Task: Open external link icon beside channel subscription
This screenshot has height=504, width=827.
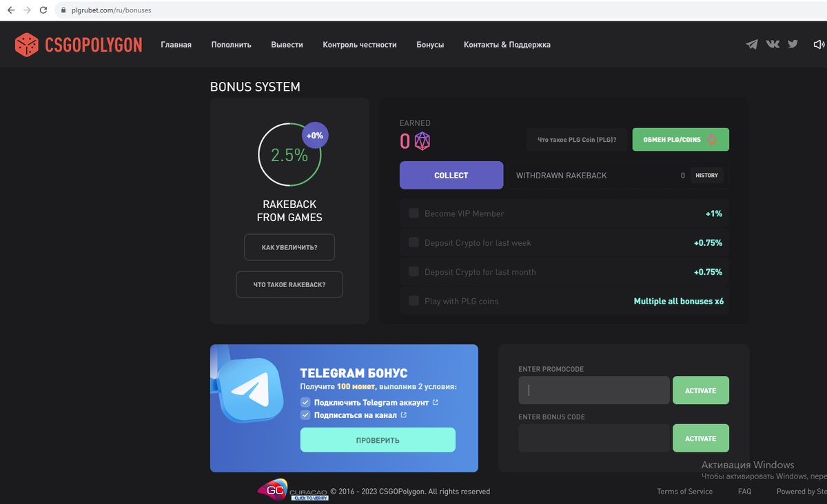Action: (x=404, y=415)
